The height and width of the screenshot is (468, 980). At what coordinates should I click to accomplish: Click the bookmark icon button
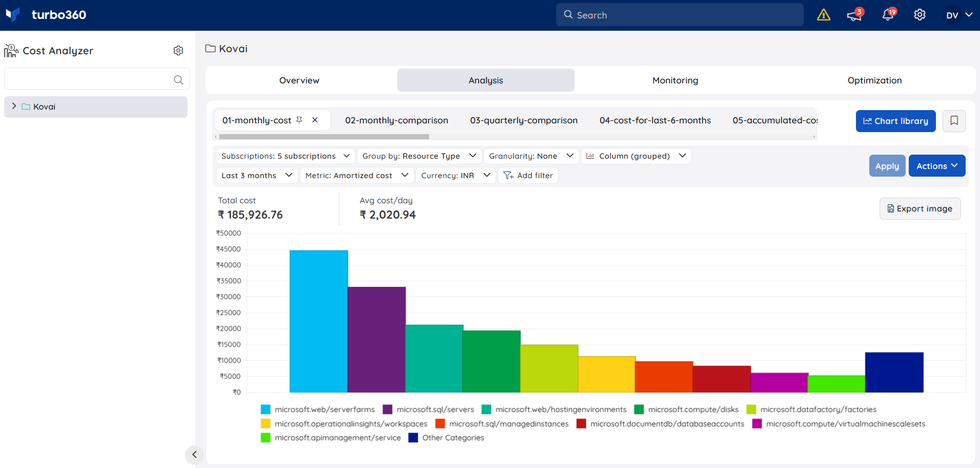(x=954, y=121)
